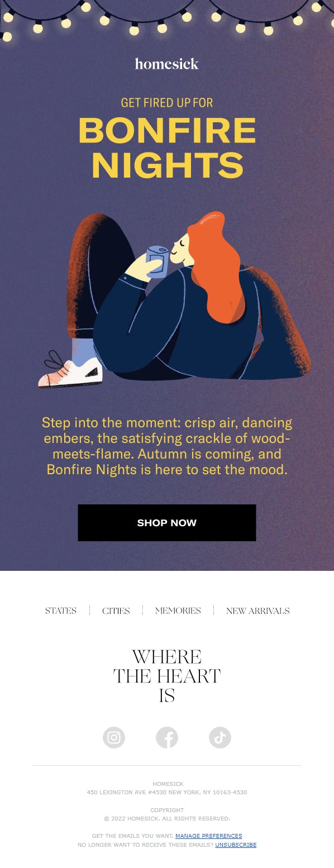The image size is (334, 868).
Task: Go to the CITIES menu link
Action: (x=116, y=611)
